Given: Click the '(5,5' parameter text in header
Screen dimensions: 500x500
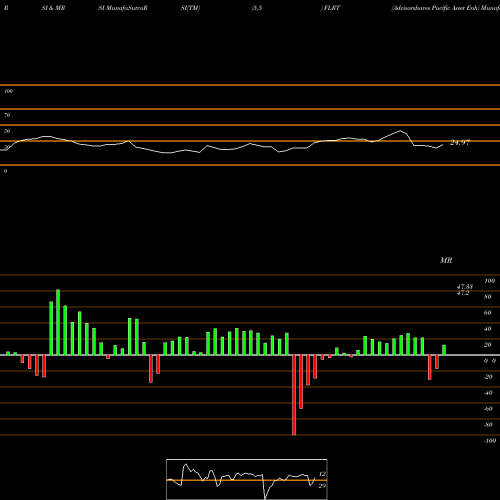Looking at the screenshot, I should tap(257, 8).
